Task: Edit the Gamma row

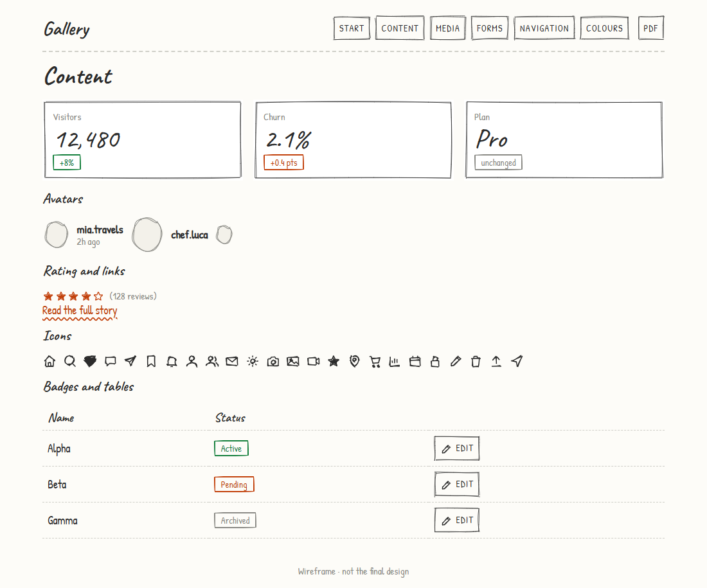Action: coord(457,520)
